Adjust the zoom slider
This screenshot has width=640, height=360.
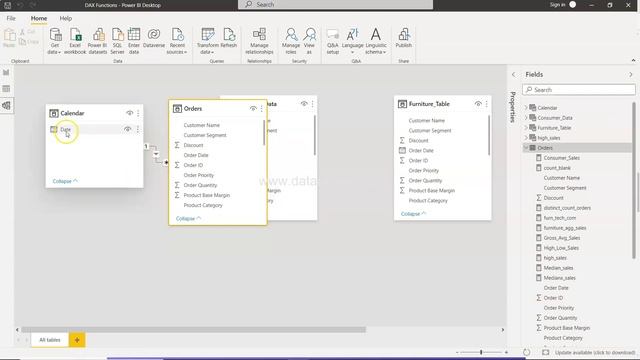(x=481, y=352)
